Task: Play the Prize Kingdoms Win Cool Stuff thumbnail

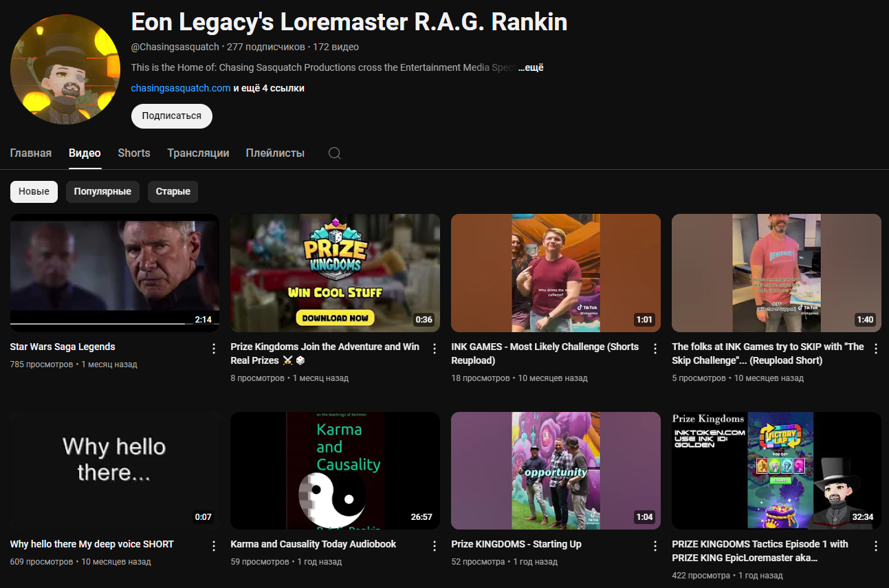Action: [336, 273]
